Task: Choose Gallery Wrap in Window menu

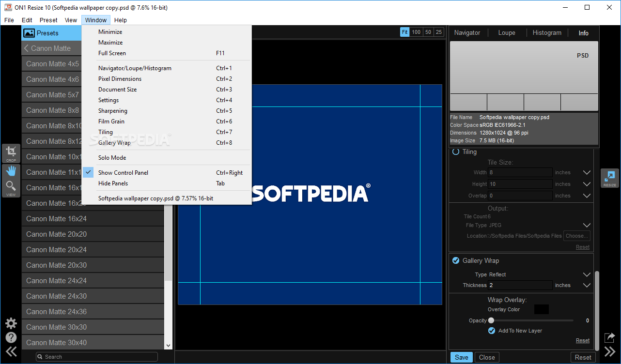Action: click(167, 143)
